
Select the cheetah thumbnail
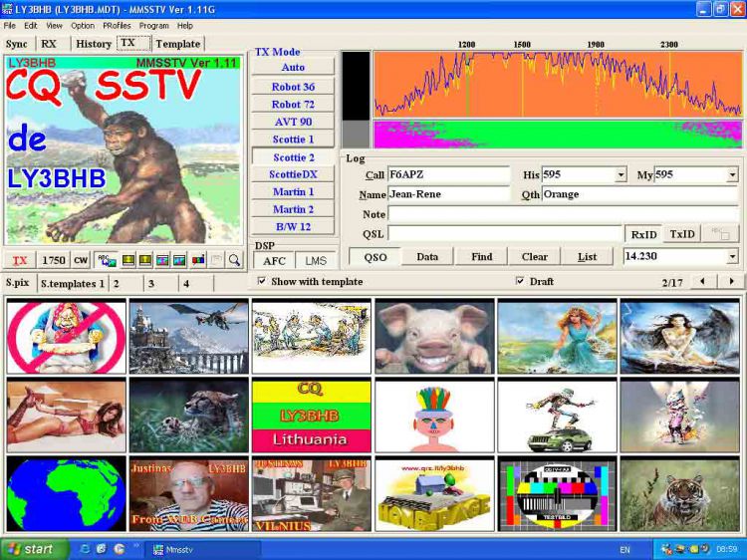point(188,416)
